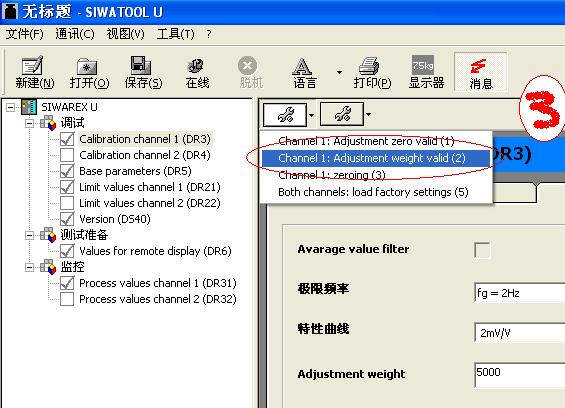565x408 pixels.
Task: Enable Limit values channel 2 (DR22) checkbox
Action: tap(67, 203)
